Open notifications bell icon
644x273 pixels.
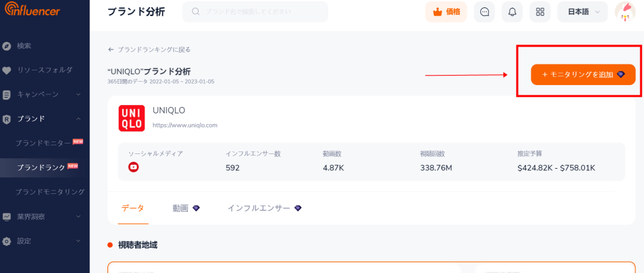tap(512, 12)
